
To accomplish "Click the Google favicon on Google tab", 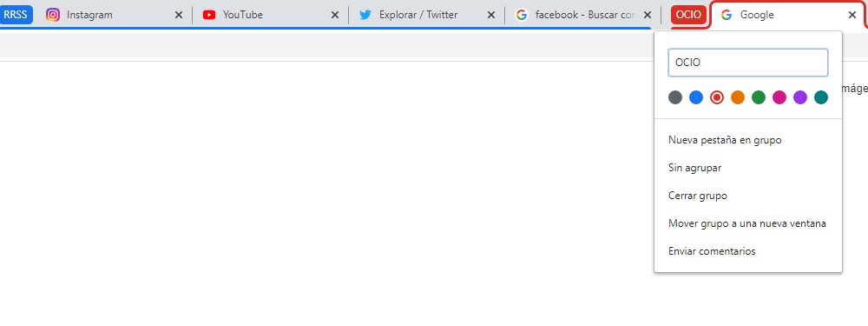I will 727,15.
